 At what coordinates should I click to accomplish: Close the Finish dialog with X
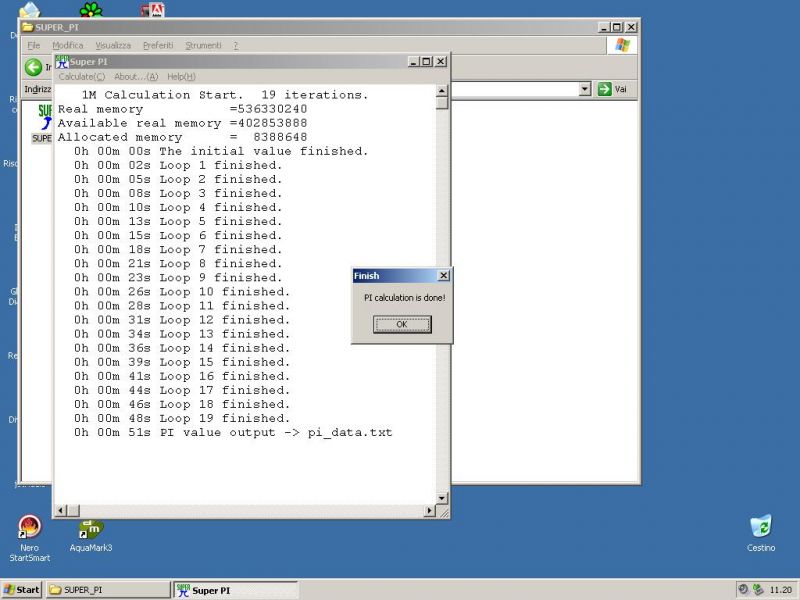(443, 276)
